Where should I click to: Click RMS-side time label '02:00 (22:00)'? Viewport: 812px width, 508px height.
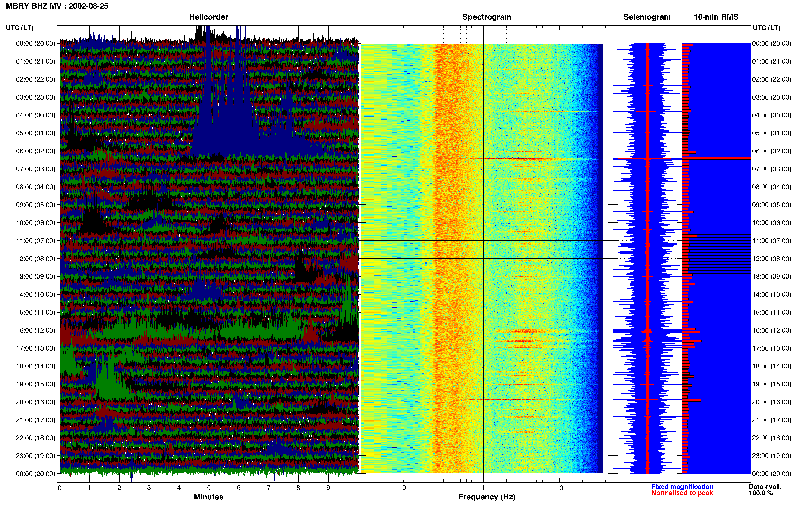coord(772,79)
